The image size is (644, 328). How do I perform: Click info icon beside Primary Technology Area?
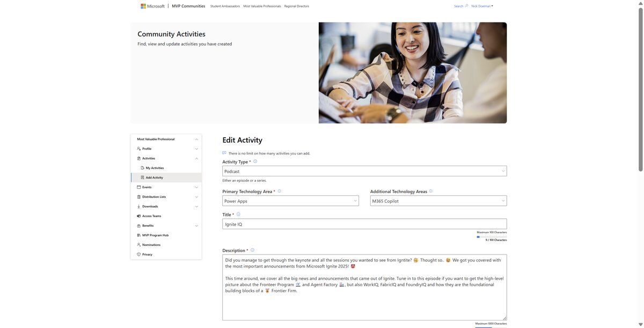point(279,191)
